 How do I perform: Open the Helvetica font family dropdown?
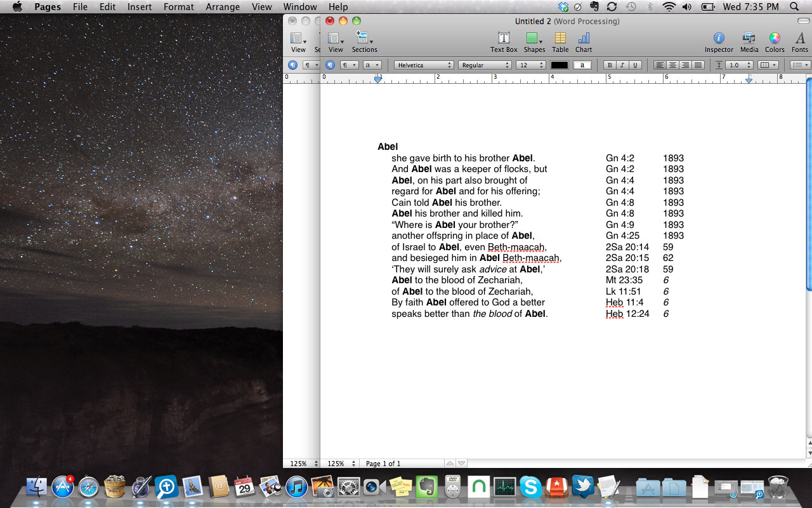pos(424,65)
